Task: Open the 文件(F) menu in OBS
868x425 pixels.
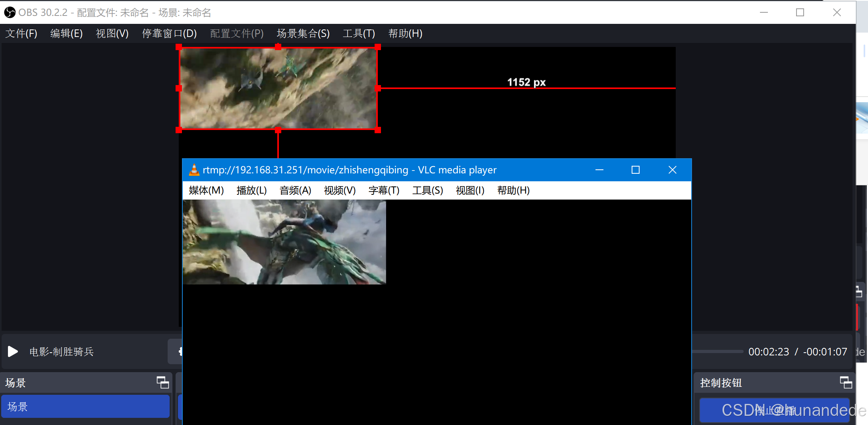Action: coord(21,33)
